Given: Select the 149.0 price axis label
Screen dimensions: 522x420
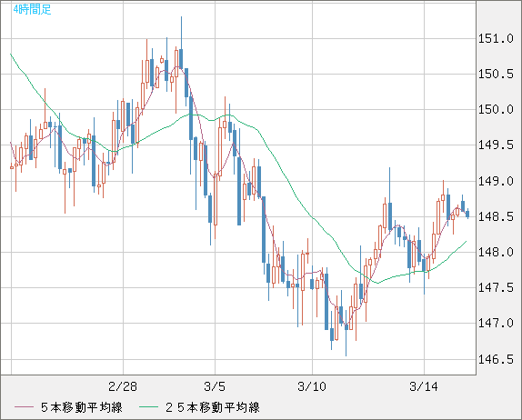Looking at the screenshot, I should coord(496,181).
